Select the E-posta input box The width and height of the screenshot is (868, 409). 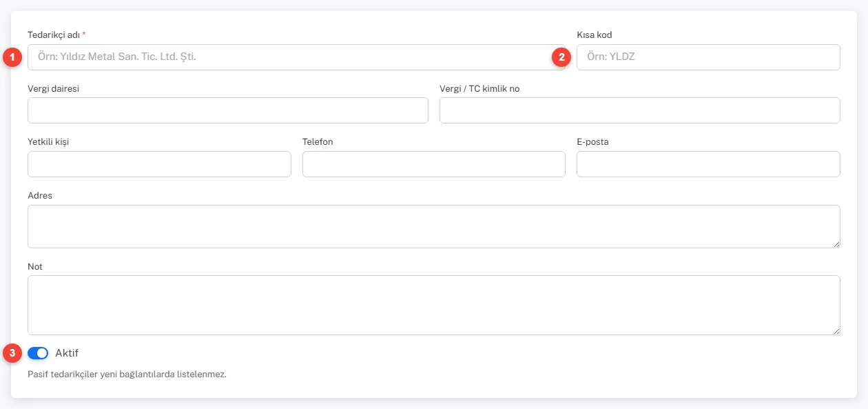tap(708, 164)
